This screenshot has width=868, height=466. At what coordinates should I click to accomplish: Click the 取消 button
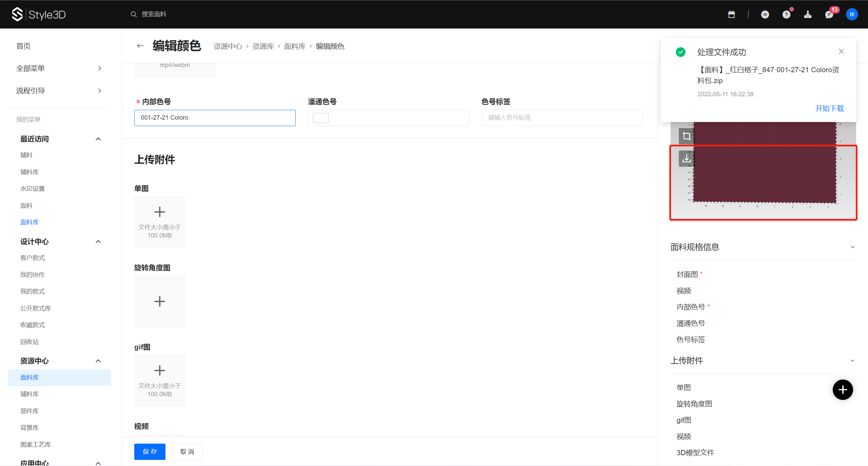(x=187, y=452)
